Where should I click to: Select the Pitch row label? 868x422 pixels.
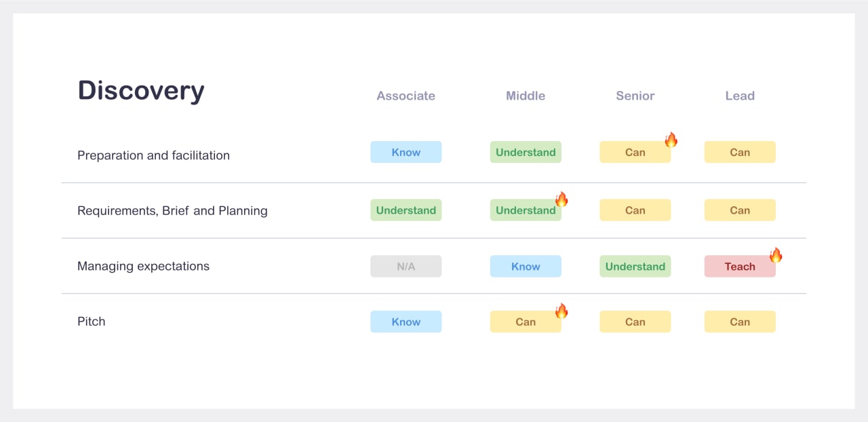click(92, 322)
